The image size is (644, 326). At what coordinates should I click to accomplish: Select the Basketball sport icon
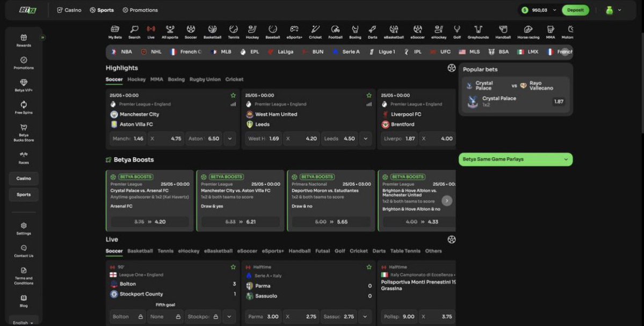point(212,32)
